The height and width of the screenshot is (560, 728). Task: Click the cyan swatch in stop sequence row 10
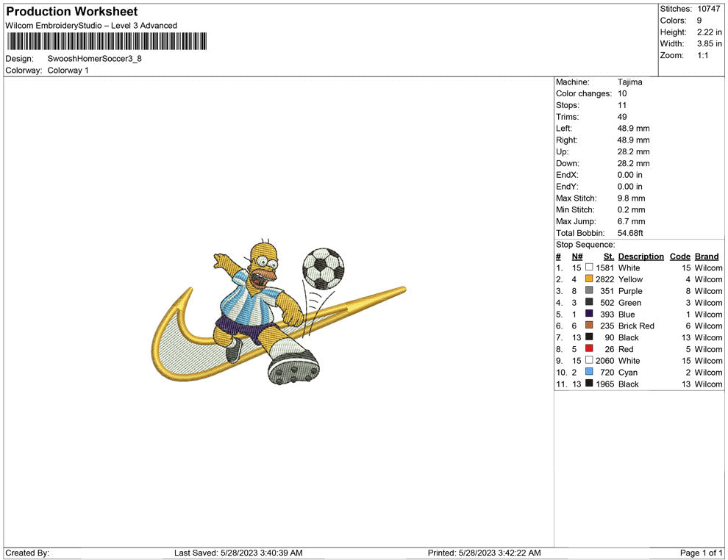(589, 372)
